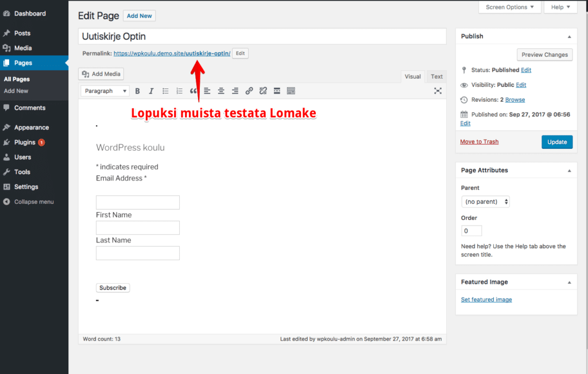Screen dimensions: 588x374
Task: Click the First Name form field
Action: 138,228
